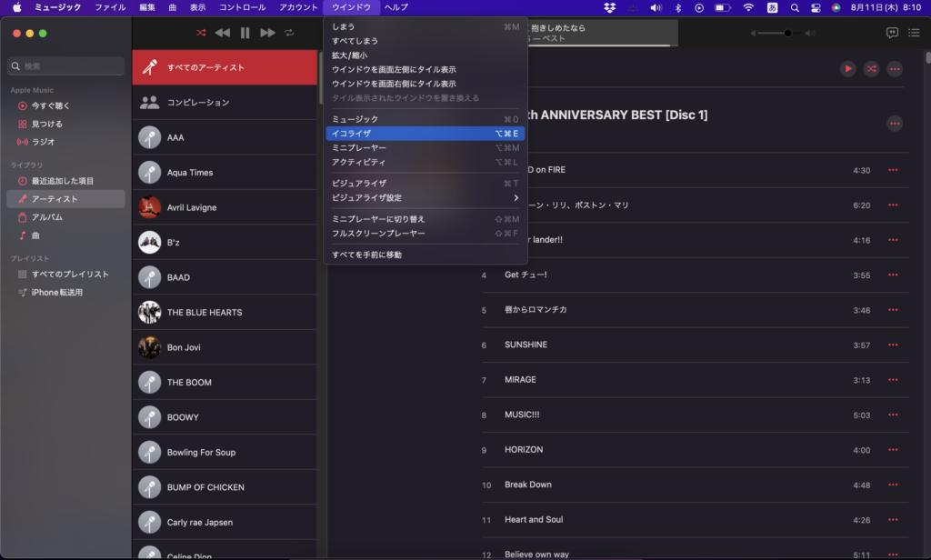Screen dimensions: 931x560
Task: Select artist BUMP OF CHICKEN
Action: 225,487
